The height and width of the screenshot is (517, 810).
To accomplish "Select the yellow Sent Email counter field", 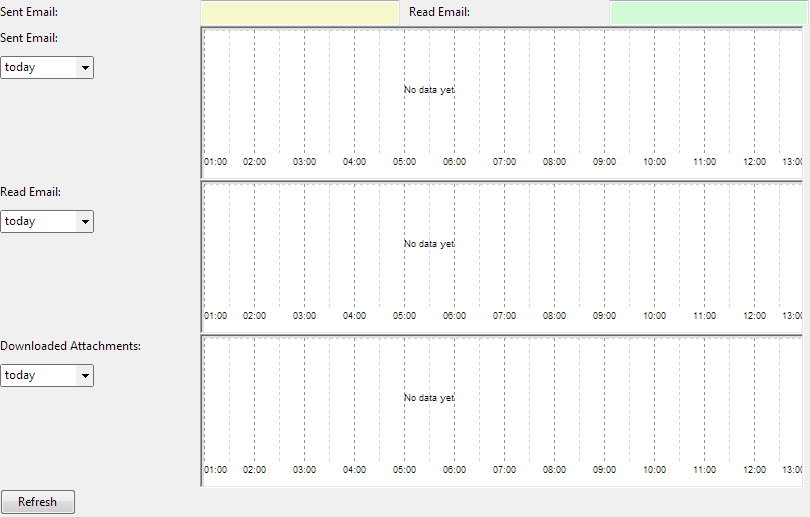I will point(300,12).
